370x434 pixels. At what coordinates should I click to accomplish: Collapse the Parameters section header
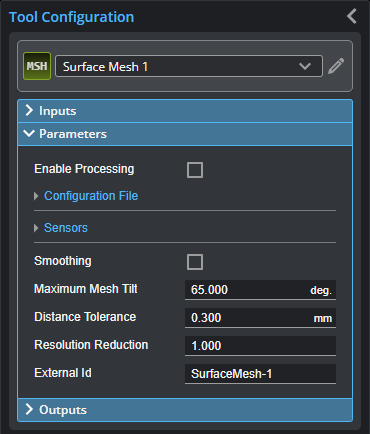[x=185, y=134]
